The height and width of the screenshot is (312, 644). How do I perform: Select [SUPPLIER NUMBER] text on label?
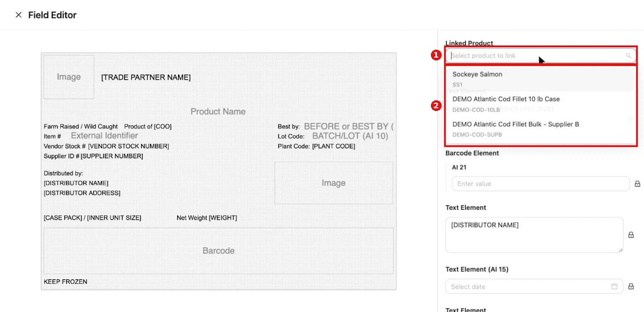click(112, 156)
